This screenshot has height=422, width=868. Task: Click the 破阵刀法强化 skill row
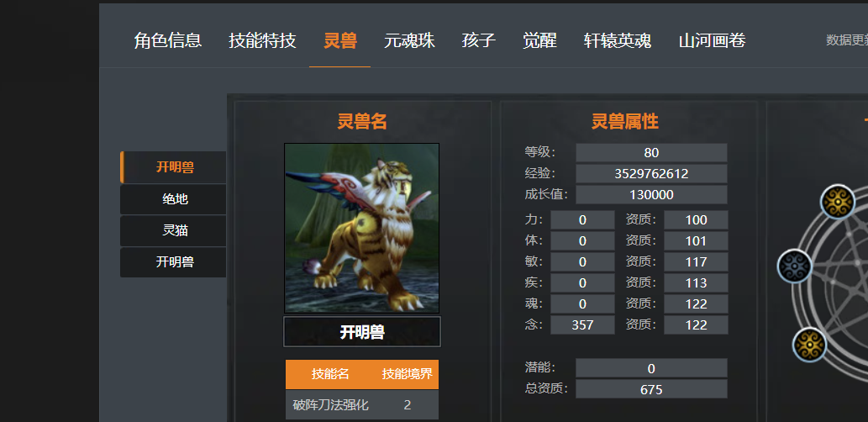click(x=362, y=405)
